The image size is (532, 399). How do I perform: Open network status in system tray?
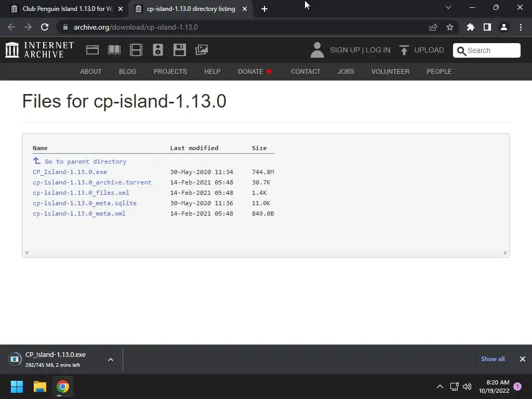point(454,387)
